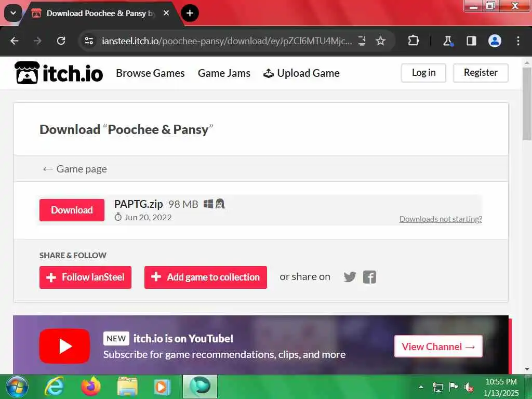Click the install/cast icon in address bar
This screenshot has height=399, width=532.
click(362, 41)
